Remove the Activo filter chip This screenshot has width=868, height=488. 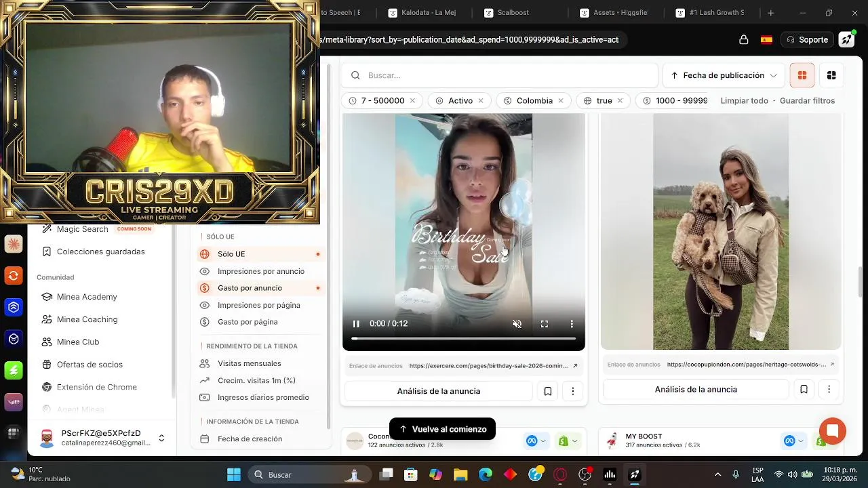point(481,100)
